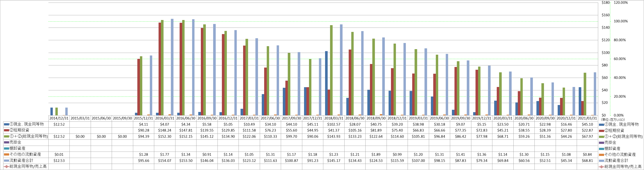The height and width of the screenshot is (170, 644).
Task: Select その他の流動資産 row header in table
Action: (26, 155)
